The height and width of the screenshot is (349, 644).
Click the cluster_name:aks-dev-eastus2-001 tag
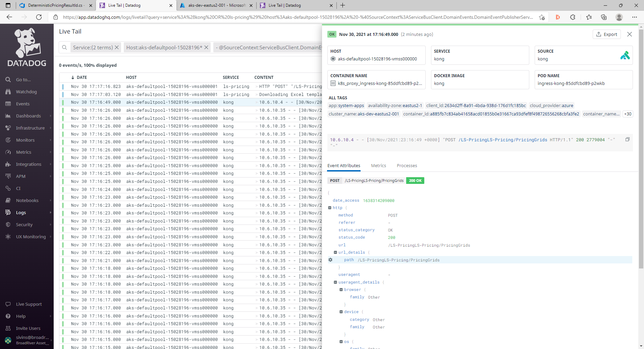coord(364,114)
